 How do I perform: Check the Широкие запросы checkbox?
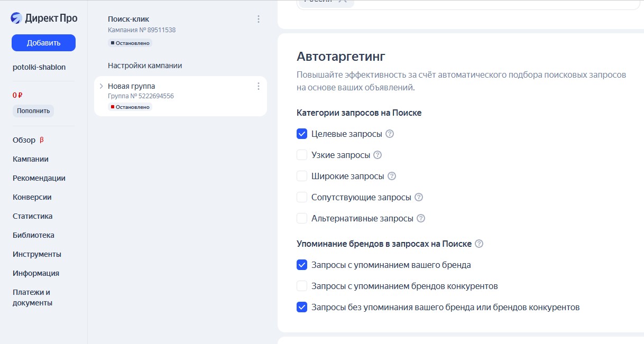click(302, 176)
